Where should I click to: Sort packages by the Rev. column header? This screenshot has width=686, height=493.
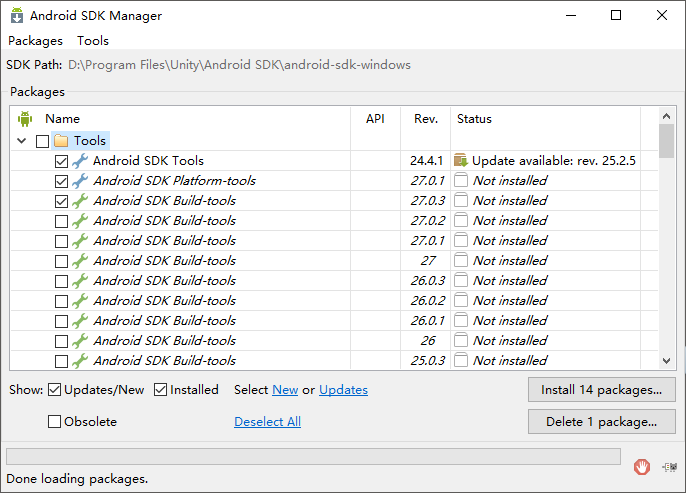[x=426, y=119]
